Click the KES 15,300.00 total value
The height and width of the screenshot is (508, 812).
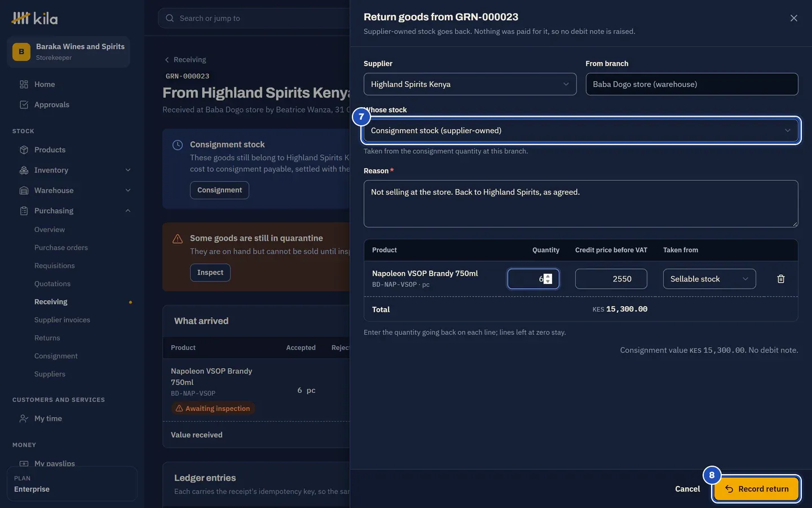pos(620,309)
